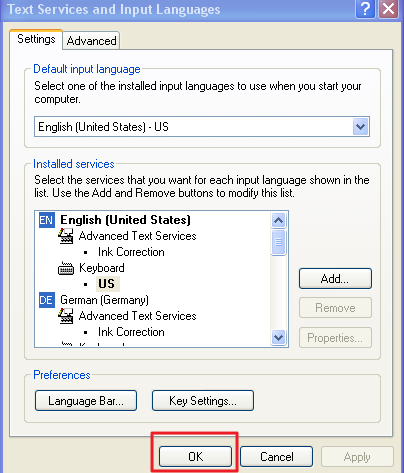Click the services list scroll down arrow
Image resolution: width=404 pixels, height=473 pixels.
pos(278,338)
